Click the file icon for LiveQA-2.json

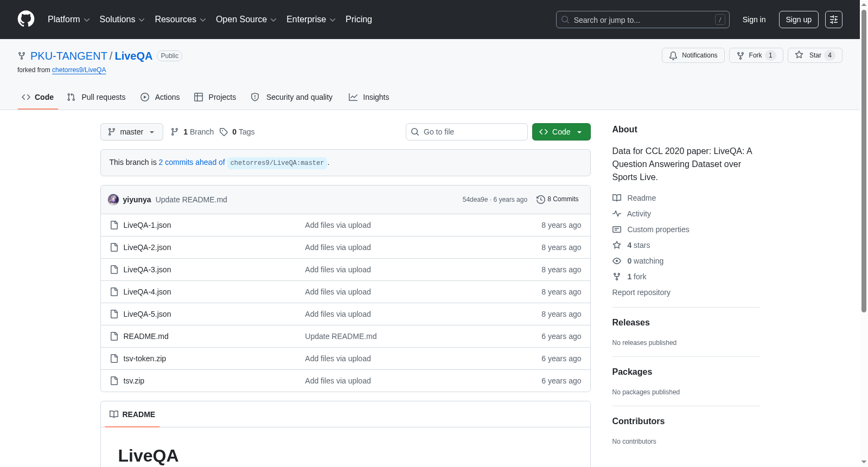point(114,247)
